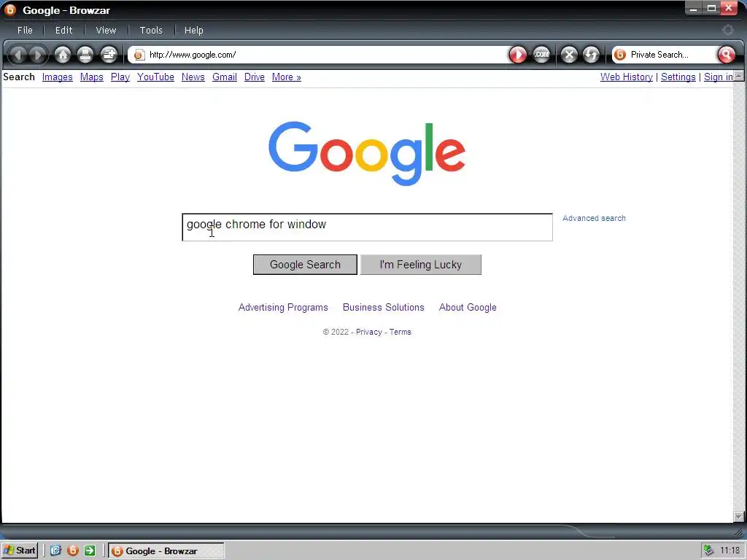Stop page loading with X button
Viewport: 747px width, 560px height.
[569, 55]
